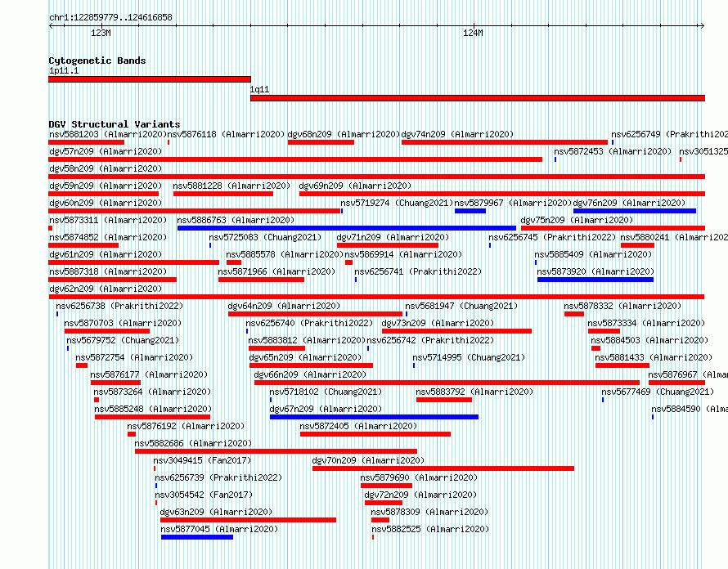The height and width of the screenshot is (569, 728).
Task: Select the 1p11.1 cytogenetic band bar
Action: pyautogui.click(x=150, y=79)
